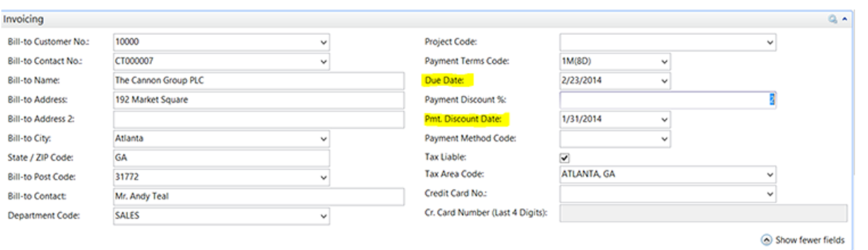Click the Invoicing section title

(x=24, y=20)
